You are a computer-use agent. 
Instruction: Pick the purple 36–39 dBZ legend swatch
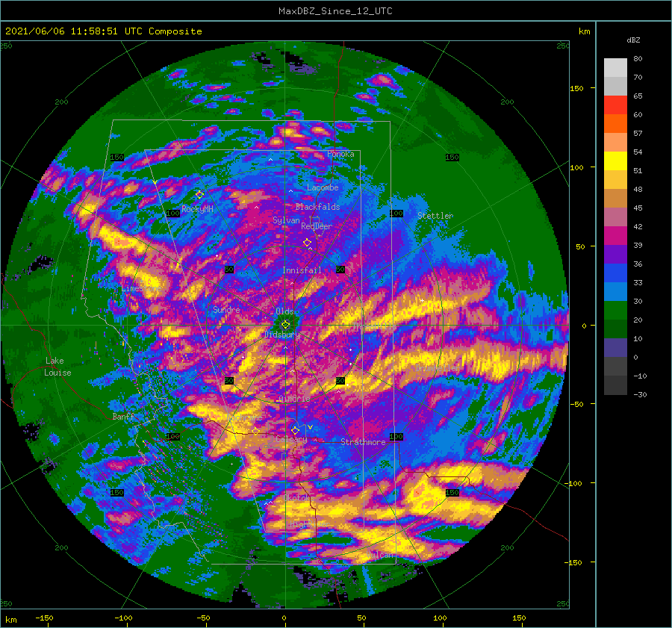615,255
